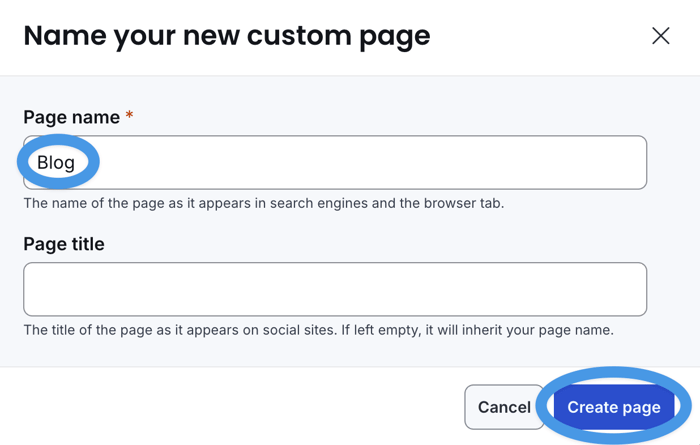Click the blue highlight ring around Blog
Viewport: 700px width, 445px height.
22,163
